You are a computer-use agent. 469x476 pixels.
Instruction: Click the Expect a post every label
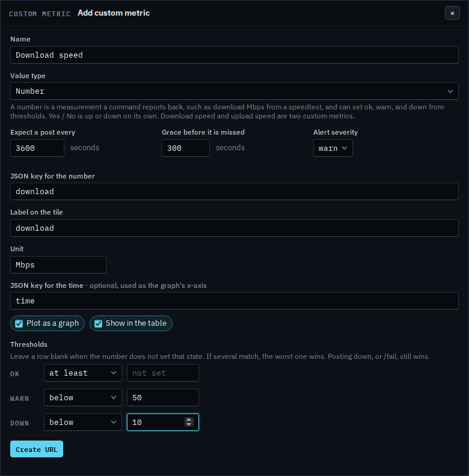43,132
